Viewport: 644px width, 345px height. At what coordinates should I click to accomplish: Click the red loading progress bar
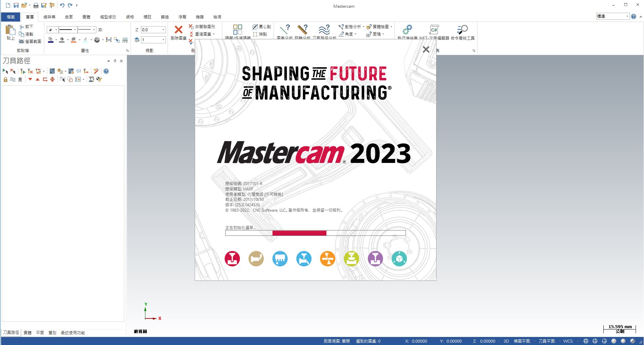(x=299, y=233)
